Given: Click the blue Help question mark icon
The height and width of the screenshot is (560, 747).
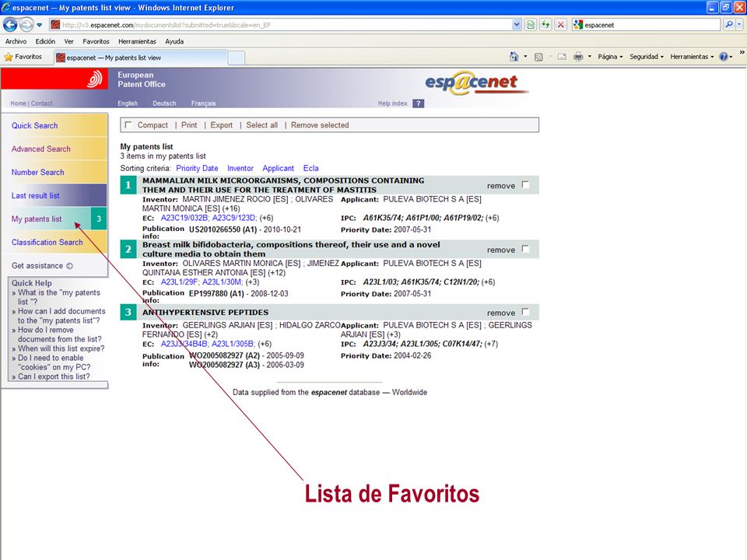Looking at the screenshot, I should click(724, 57).
